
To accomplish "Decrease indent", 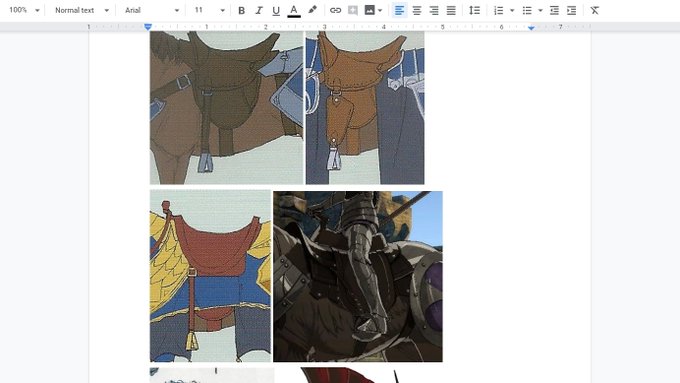I will pos(554,10).
